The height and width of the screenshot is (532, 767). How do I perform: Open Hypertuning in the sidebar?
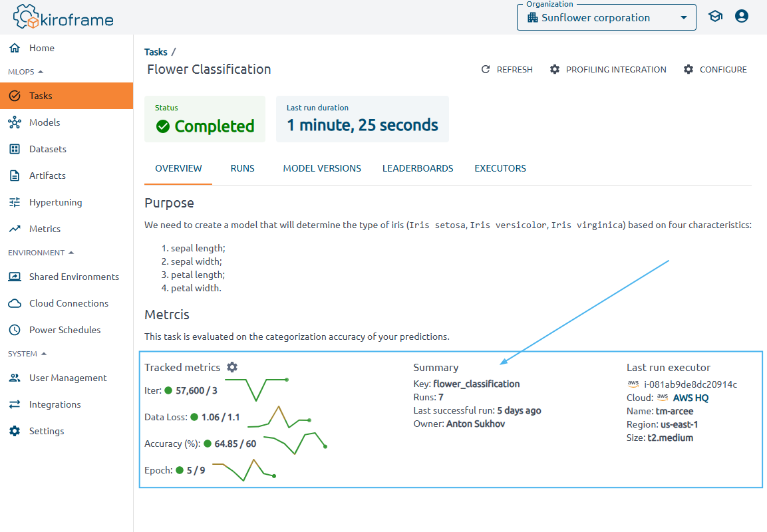coord(55,202)
